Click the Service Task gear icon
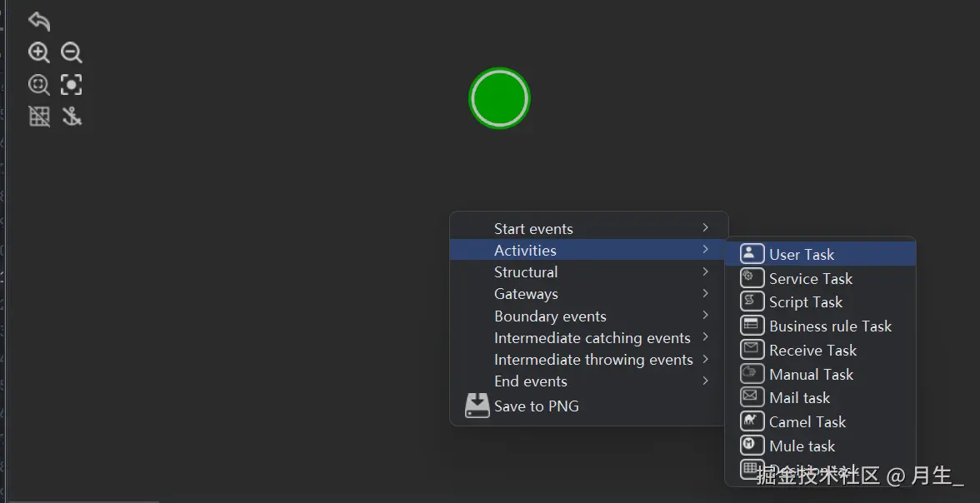Screen dimensions: 980x503 coord(752,278)
